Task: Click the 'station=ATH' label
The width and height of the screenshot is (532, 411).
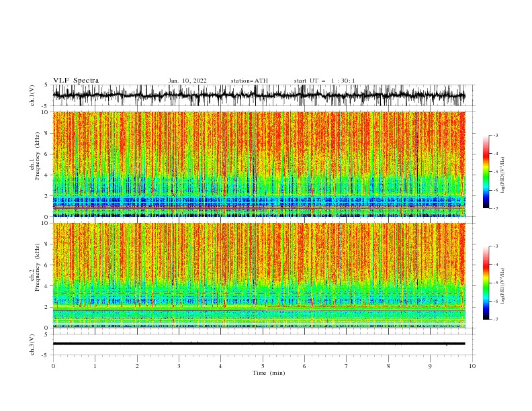Action: point(249,81)
